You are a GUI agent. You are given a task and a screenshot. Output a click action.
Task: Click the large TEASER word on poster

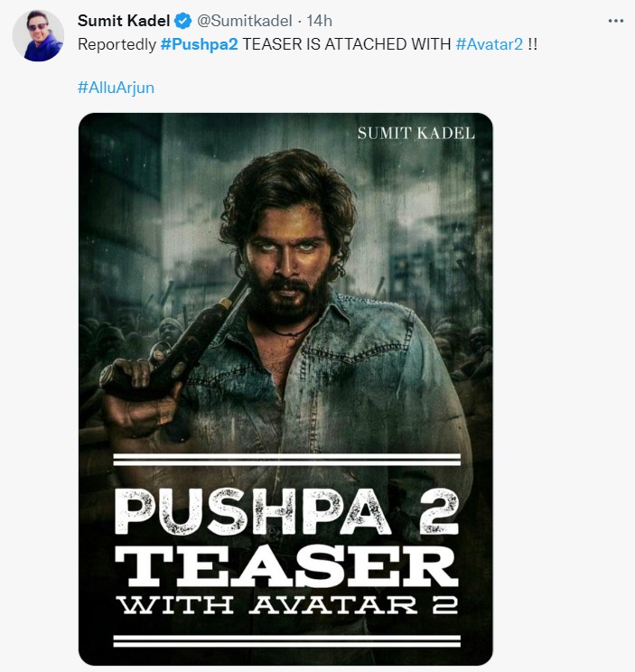tap(285, 566)
